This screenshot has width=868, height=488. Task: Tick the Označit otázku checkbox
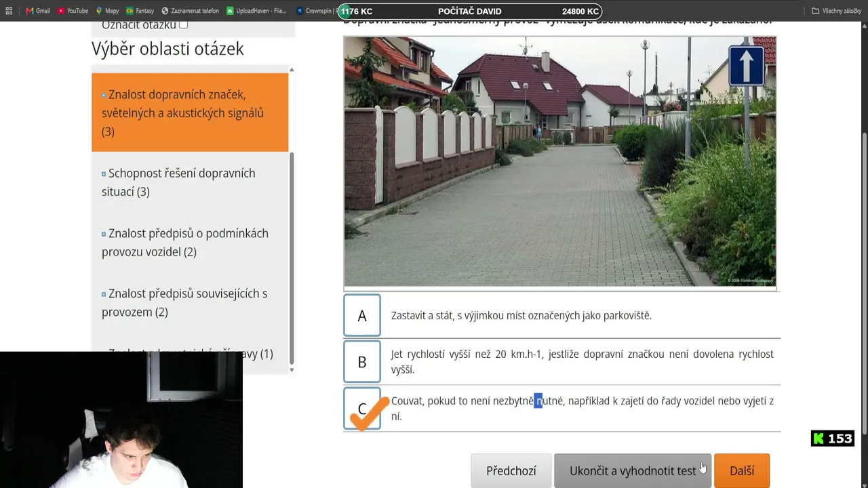[x=183, y=24]
